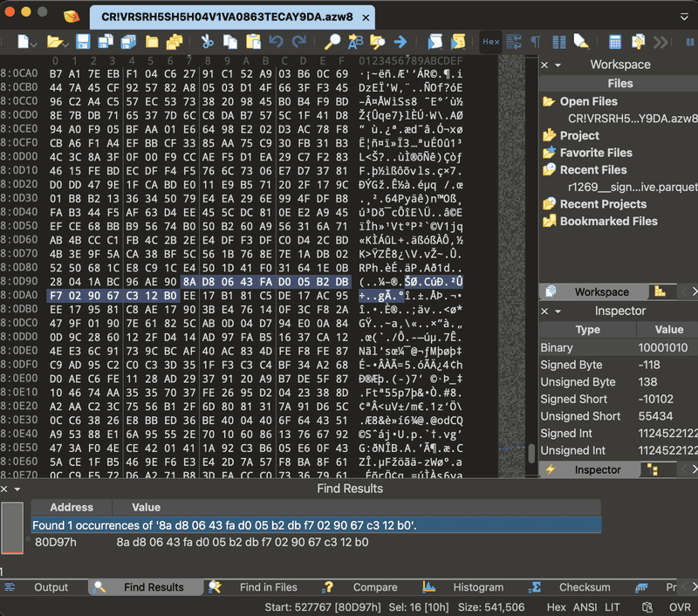Toggle OVR overwrite mode in status bar
This screenshot has height=616, width=698.
click(680, 607)
